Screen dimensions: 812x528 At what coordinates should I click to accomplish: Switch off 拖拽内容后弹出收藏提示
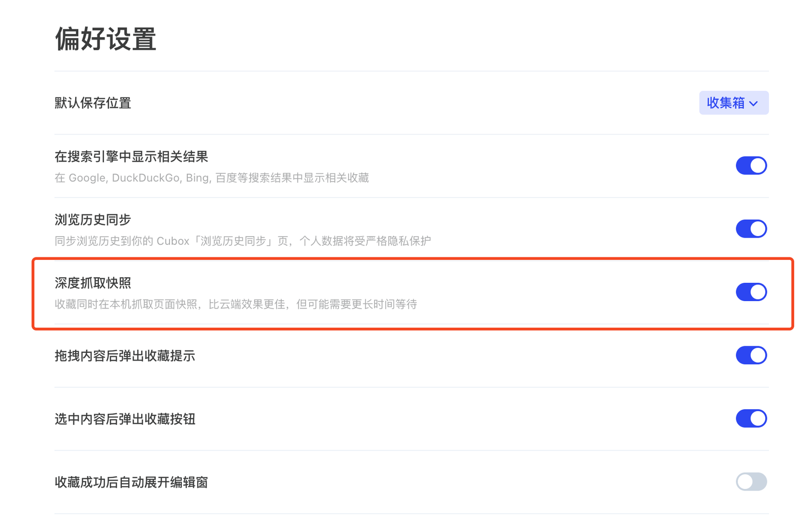(x=751, y=355)
